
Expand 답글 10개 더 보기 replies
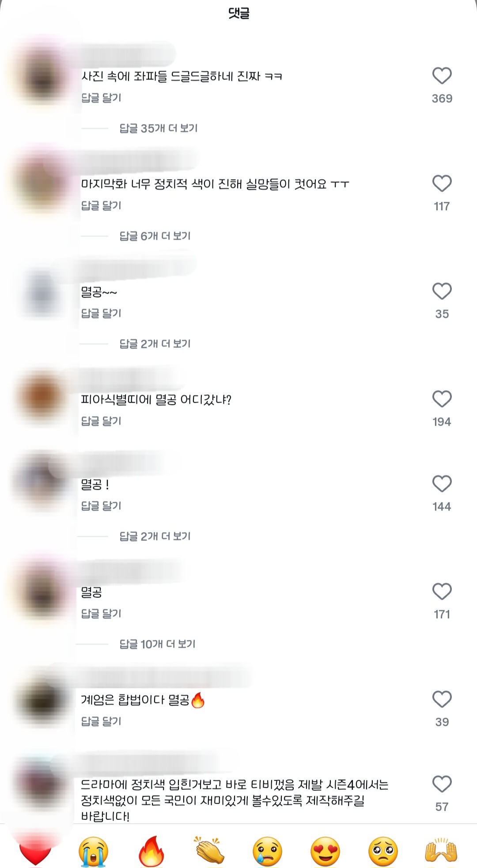[x=157, y=644]
